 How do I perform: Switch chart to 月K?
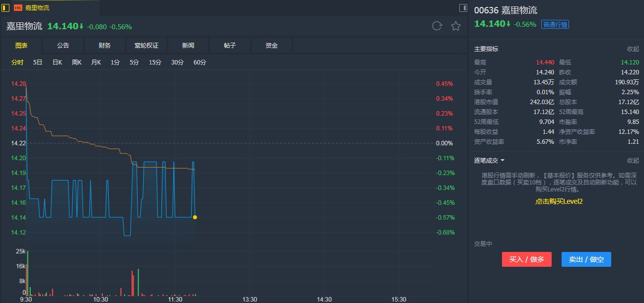coord(96,62)
